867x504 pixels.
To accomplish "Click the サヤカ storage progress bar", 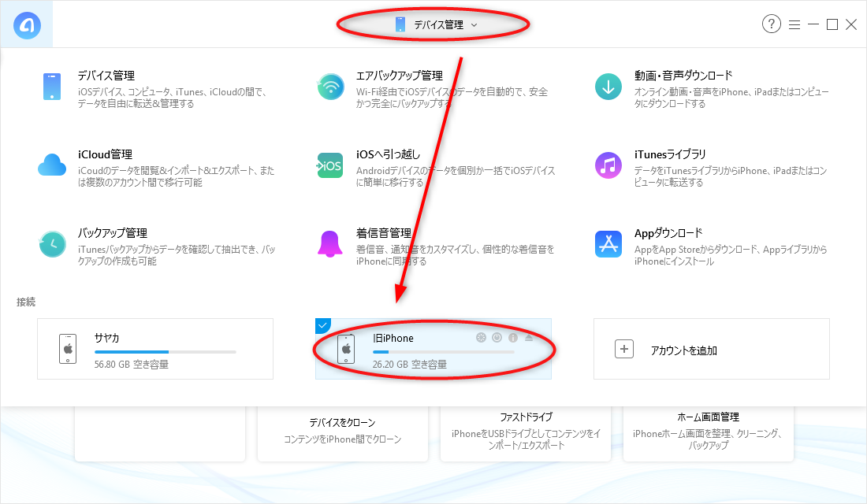I will (166, 352).
